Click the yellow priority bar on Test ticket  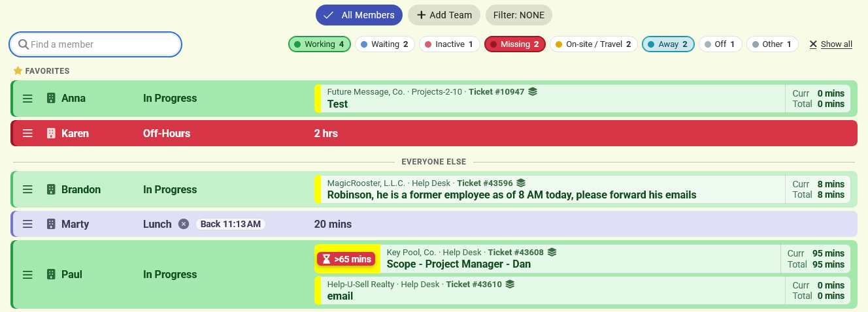(318, 99)
